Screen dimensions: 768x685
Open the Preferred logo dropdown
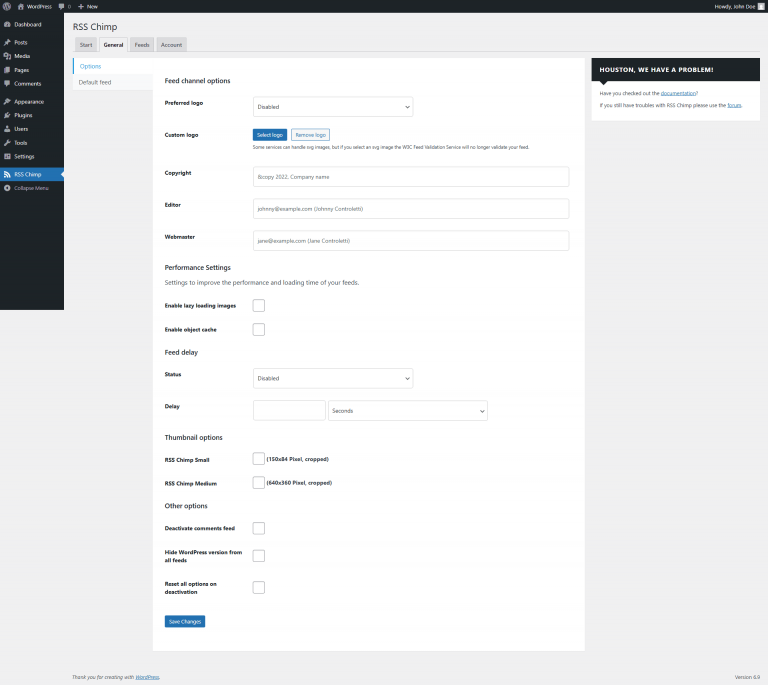(332, 106)
